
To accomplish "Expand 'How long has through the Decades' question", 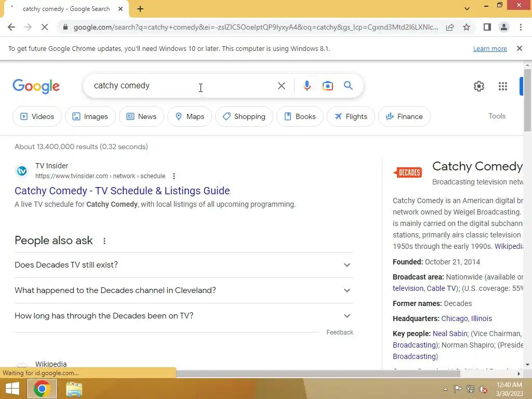I will click(184, 316).
